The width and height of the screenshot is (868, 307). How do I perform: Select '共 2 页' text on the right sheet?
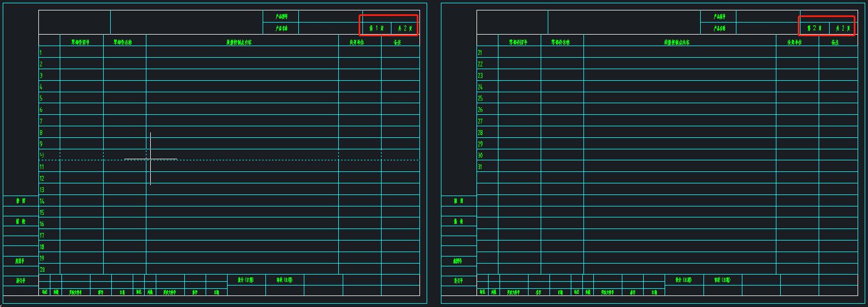(x=843, y=28)
